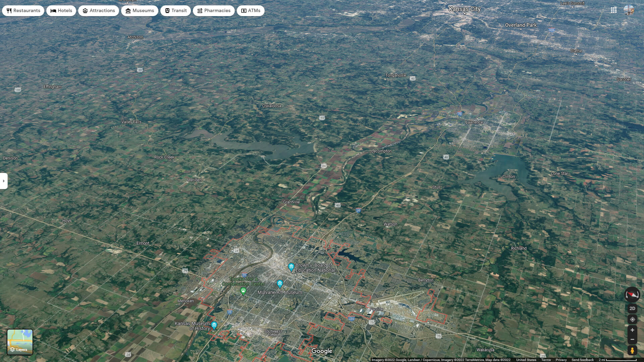Viewport: 644px width, 362px height.
Task: Select the Brown v. Board of Education marker
Action: coord(290,267)
